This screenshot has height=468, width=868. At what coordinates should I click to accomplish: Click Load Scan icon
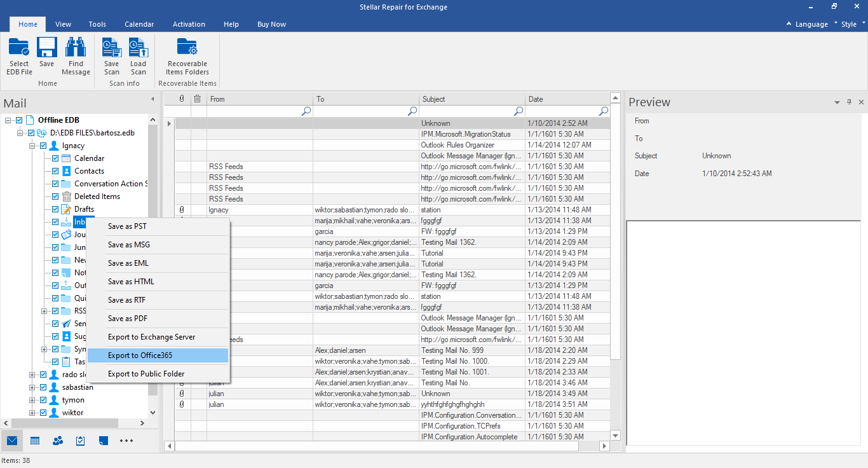tap(139, 57)
